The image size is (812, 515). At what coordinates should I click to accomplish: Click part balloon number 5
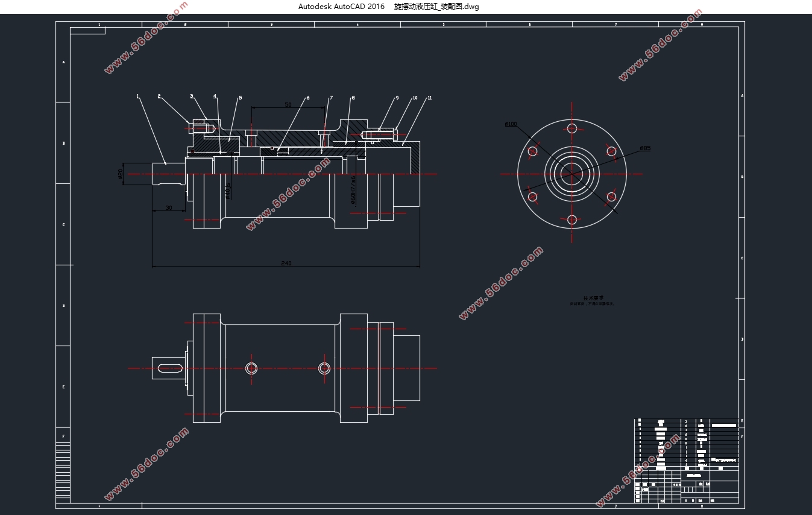(240, 98)
